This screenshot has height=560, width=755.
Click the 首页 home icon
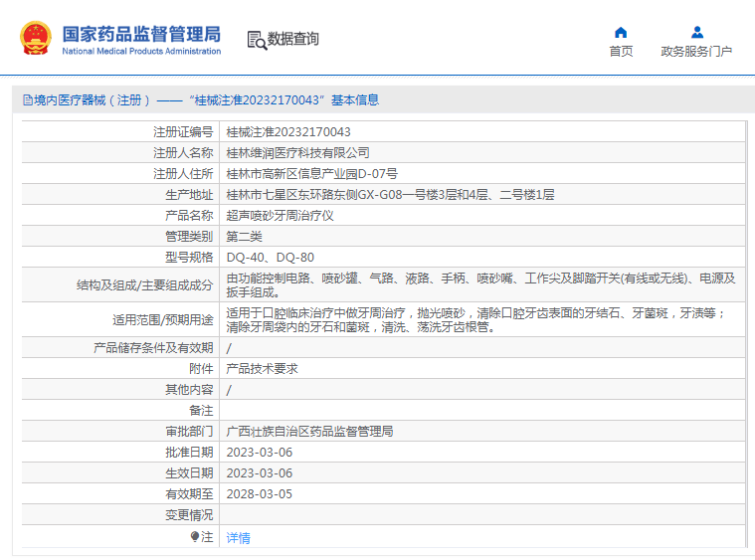point(621,32)
